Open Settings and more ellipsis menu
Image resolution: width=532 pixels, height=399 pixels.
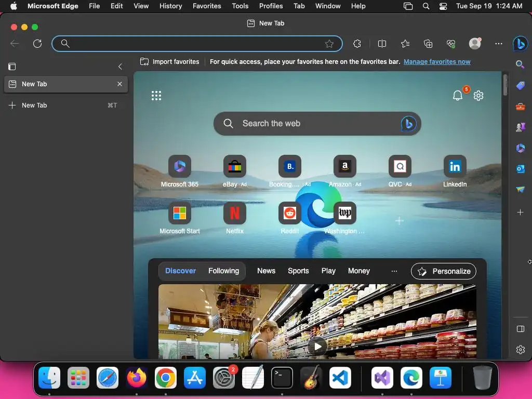point(498,44)
